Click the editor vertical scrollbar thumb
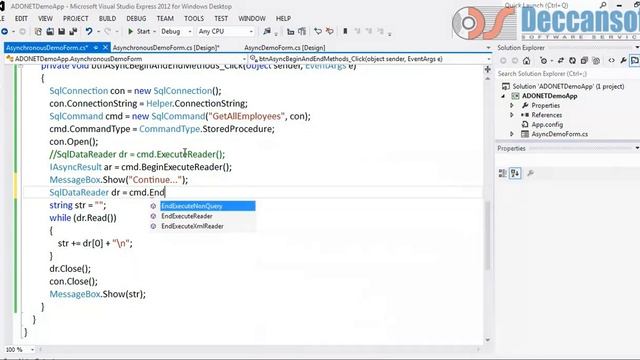 tap(488, 236)
